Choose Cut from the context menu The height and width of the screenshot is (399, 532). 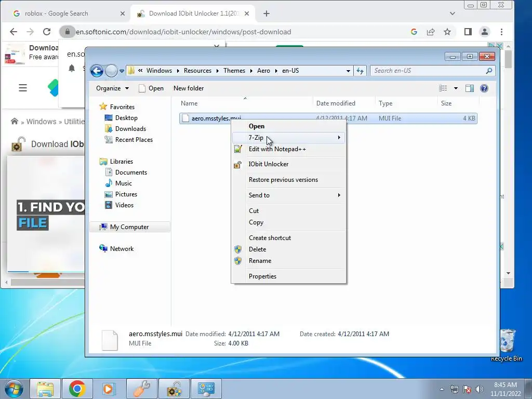[254, 211]
